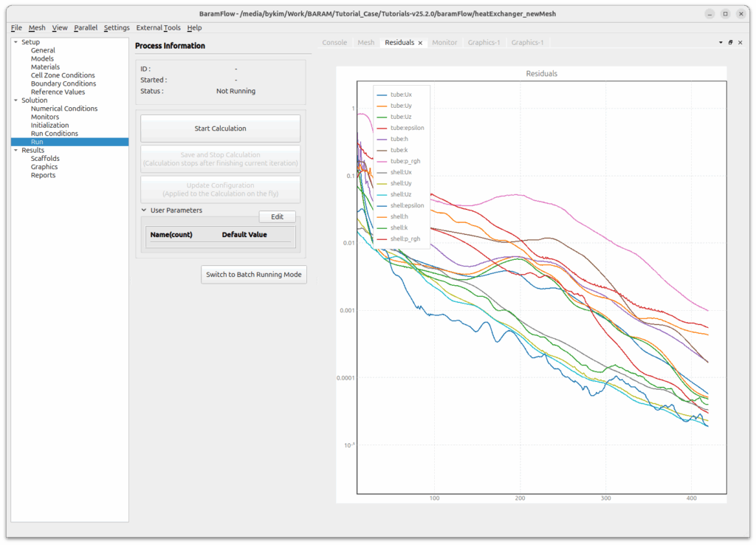Select Models in the Setup tree
The image size is (756, 545).
click(x=42, y=58)
